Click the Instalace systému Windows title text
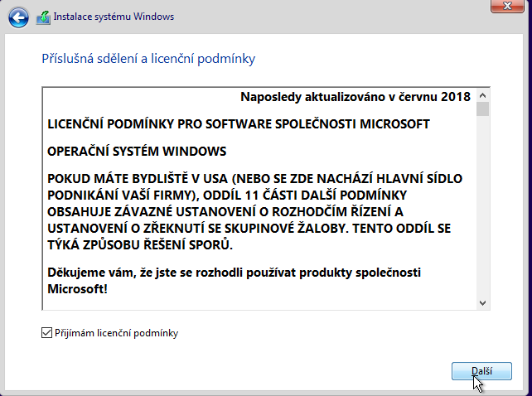Screen dimensions: 532x396 [x=114, y=17]
